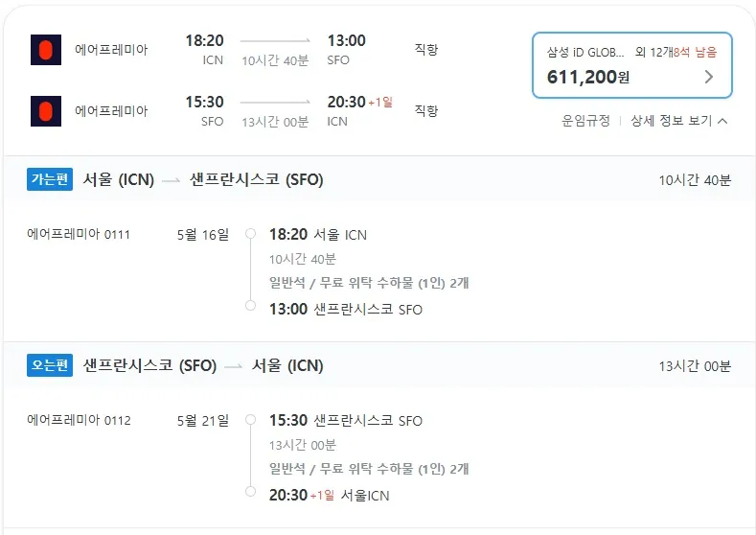Click chevron arrow in 611,200원 price box
This screenshot has width=756, height=535.
coord(709,77)
